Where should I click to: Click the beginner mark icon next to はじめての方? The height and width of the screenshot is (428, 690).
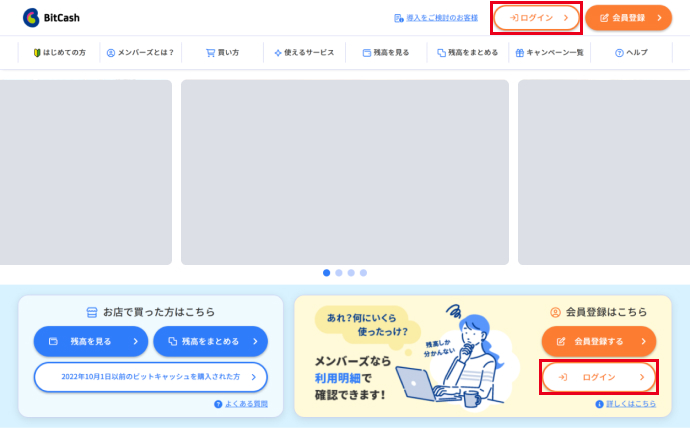tap(37, 53)
